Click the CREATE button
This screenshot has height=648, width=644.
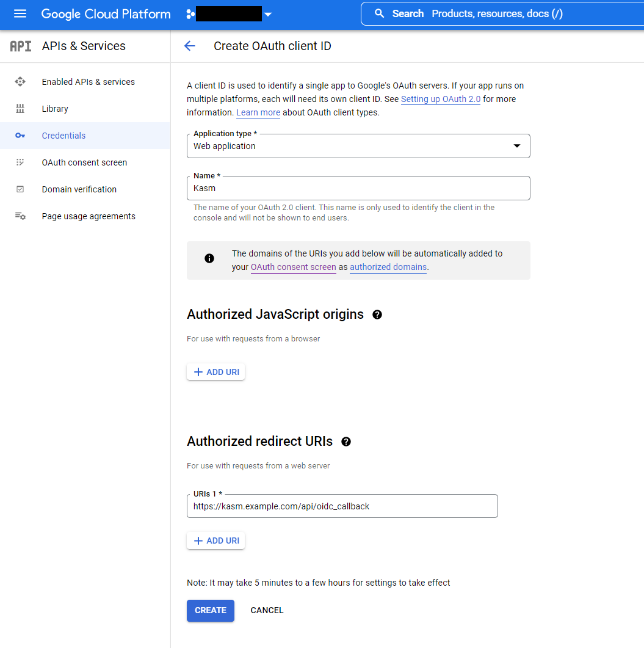[210, 610]
